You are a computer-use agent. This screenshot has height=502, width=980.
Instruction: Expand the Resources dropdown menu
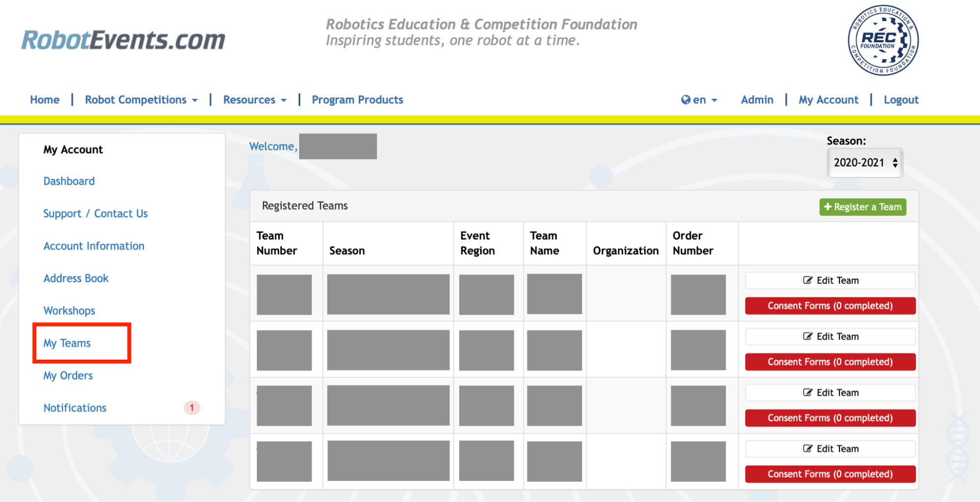[x=254, y=100]
